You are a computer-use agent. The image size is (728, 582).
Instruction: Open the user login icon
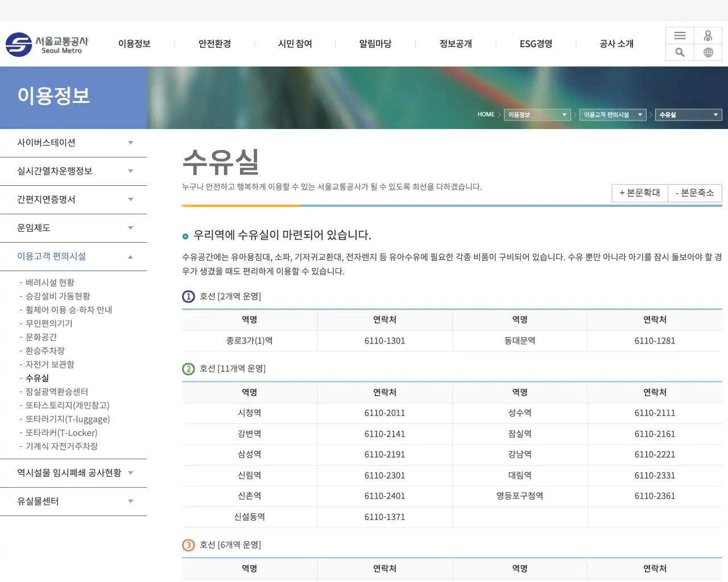pos(708,36)
